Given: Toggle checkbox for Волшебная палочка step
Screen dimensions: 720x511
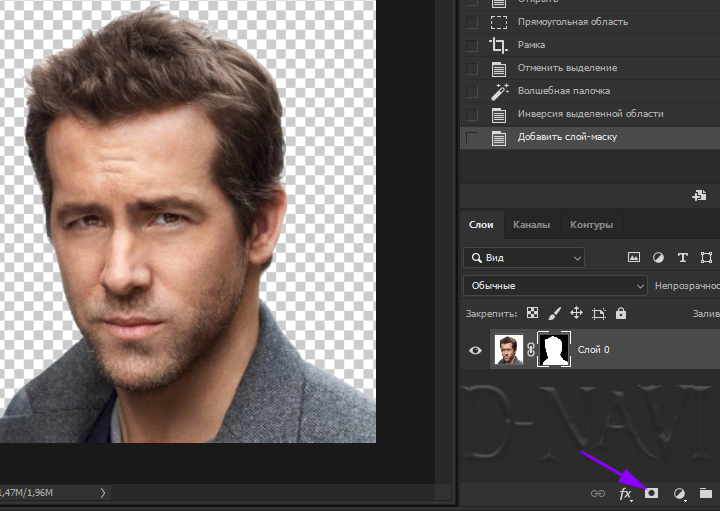Looking at the screenshot, I should pos(472,91).
